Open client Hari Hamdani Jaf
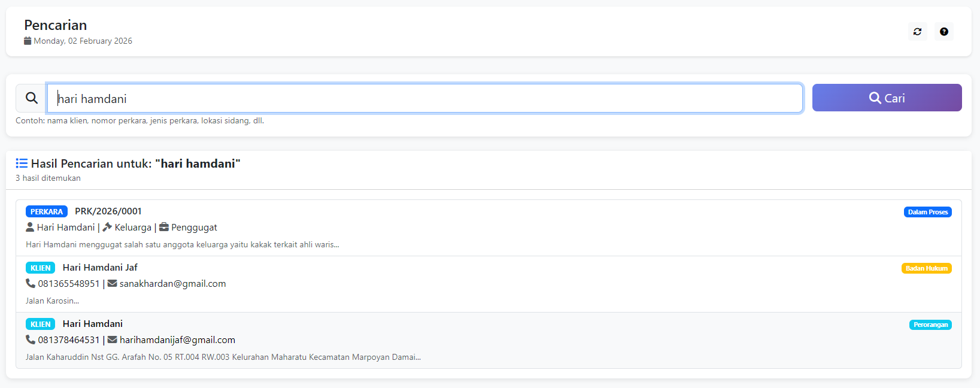This screenshot has height=388, width=980. (x=100, y=268)
